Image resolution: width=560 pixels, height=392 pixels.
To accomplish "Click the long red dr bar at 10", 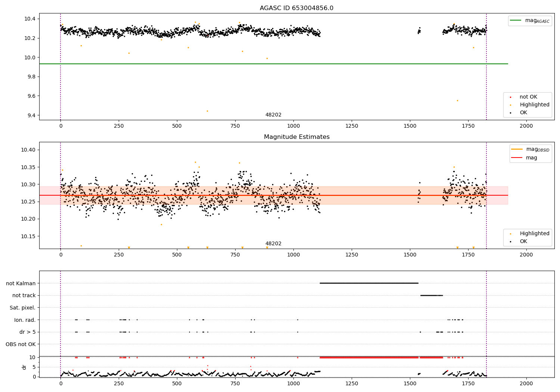I will pyautogui.click(x=369, y=357).
